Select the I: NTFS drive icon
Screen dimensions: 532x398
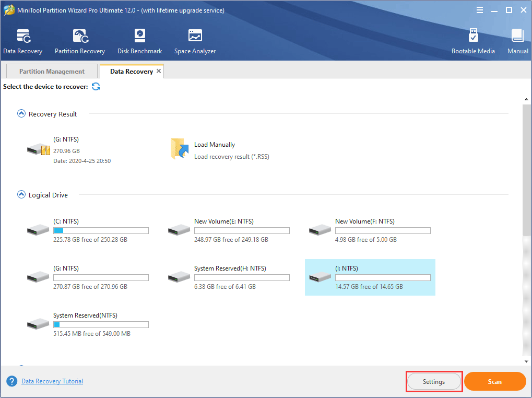(320, 277)
